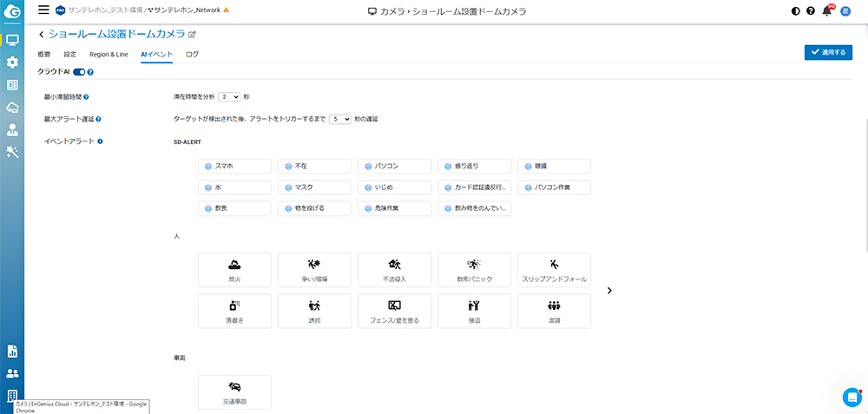Show help for 最大アラート遅延
The image size is (868, 414).
pos(98,119)
